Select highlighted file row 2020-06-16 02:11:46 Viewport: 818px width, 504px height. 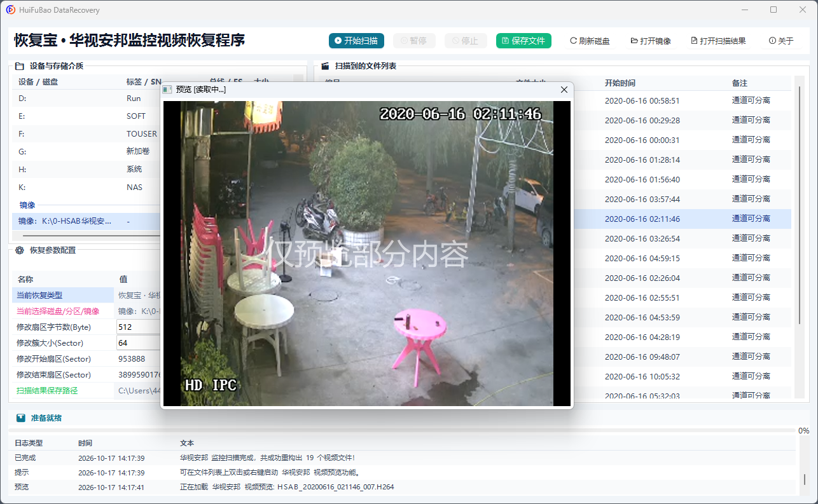[x=682, y=219]
